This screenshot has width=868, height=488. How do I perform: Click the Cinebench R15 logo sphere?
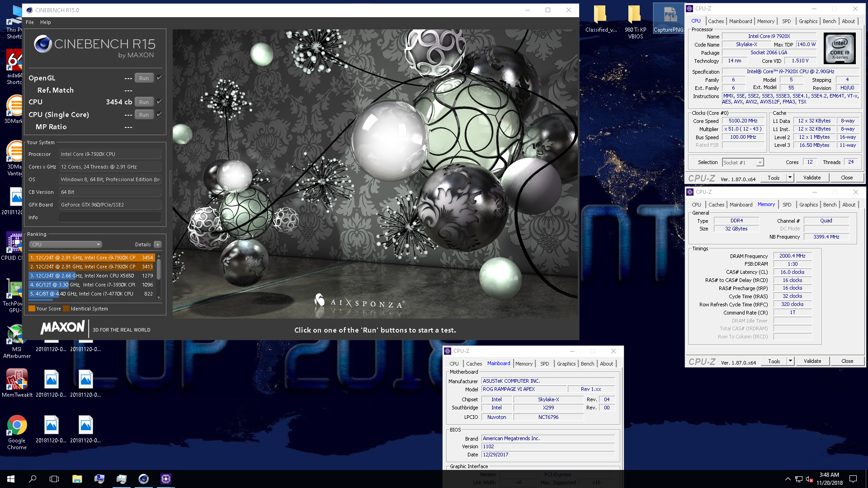[43, 44]
